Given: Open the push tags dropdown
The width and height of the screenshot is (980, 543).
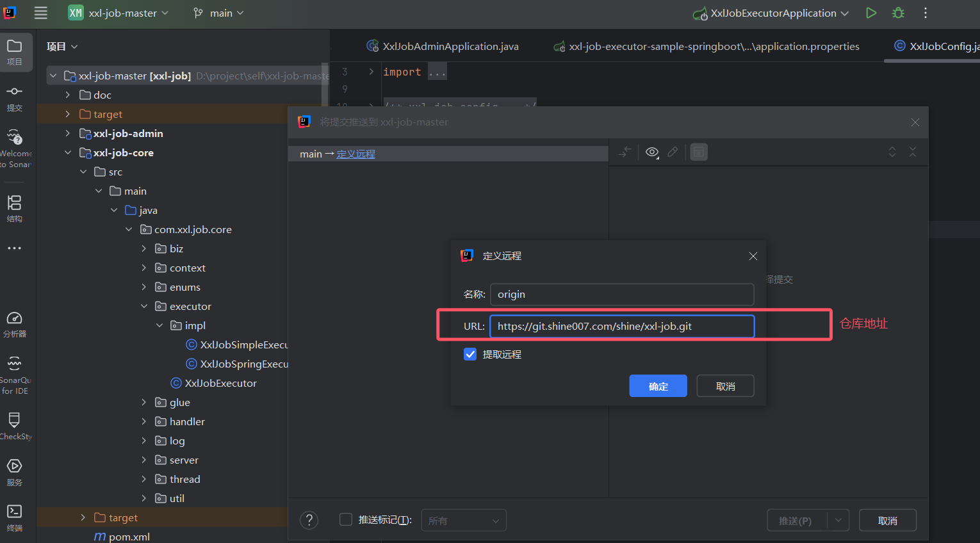Looking at the screenshot, I should pyautogui.click(x=463, y=521).
